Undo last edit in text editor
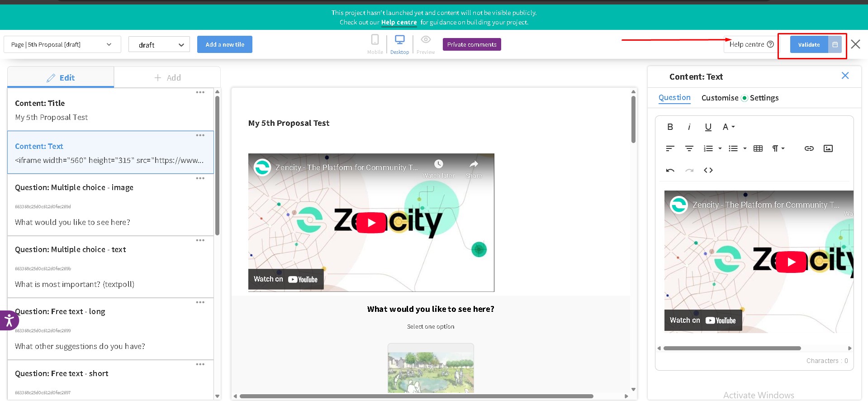 coord(670,170)
